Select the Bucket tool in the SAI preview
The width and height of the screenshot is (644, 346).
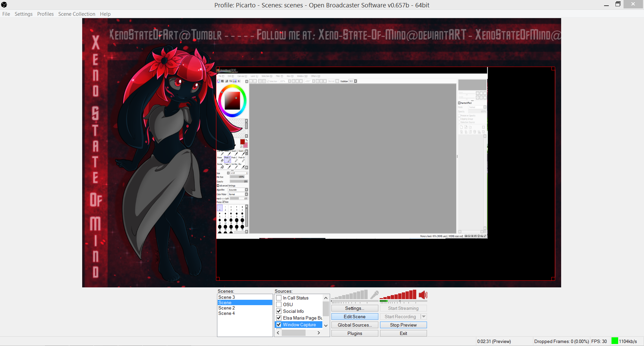tap(220, 166)
